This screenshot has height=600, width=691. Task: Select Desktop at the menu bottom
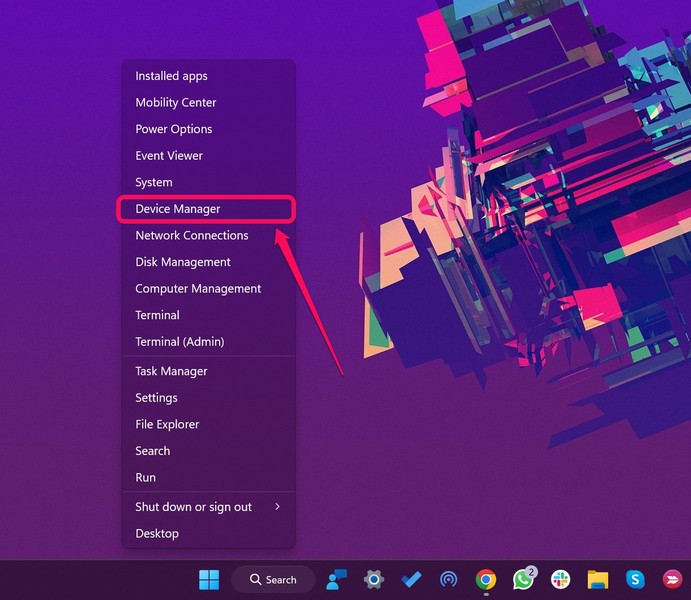(x=157, y=534)
